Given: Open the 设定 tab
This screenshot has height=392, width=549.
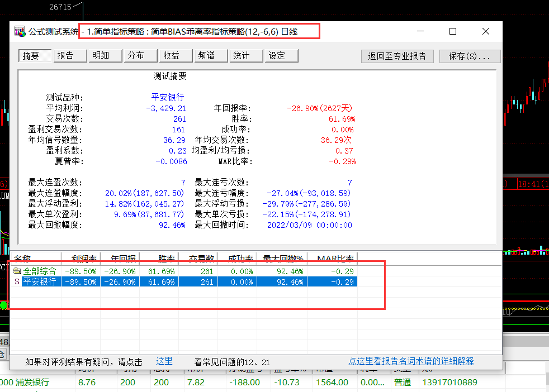Looking at the screenshot, I should (x=282, y=56).
